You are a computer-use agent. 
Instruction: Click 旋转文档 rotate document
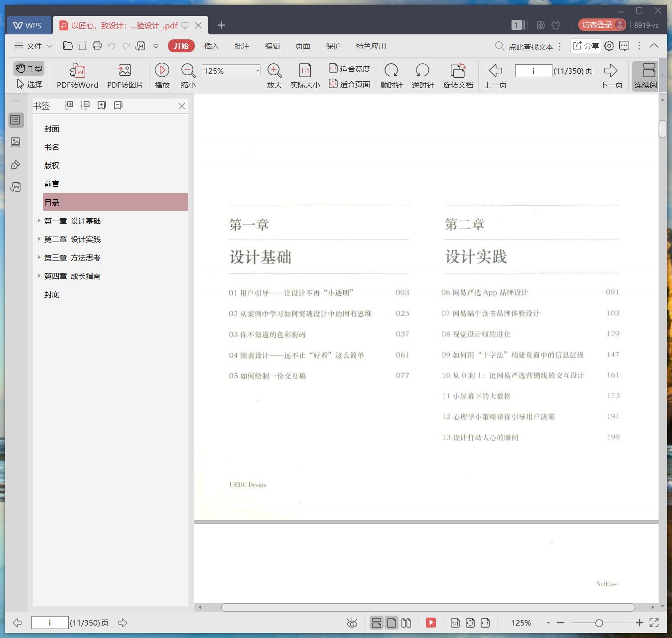pyautogui.click(x=458, y=76)
